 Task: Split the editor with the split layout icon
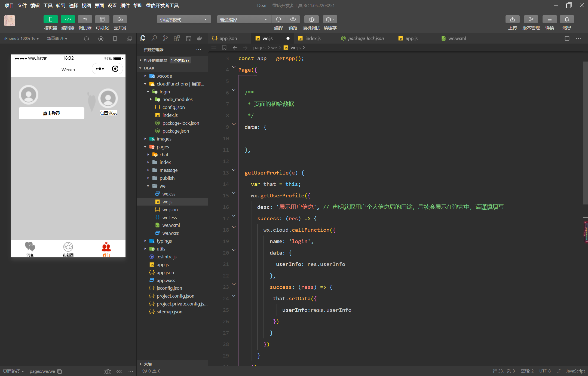pos(567,38)
